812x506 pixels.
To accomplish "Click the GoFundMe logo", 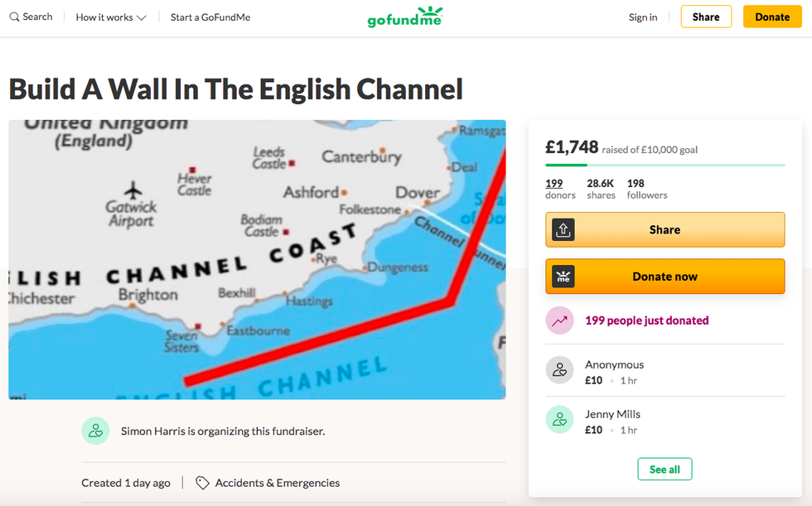I will pyautogui.click(x=405, y=17).
